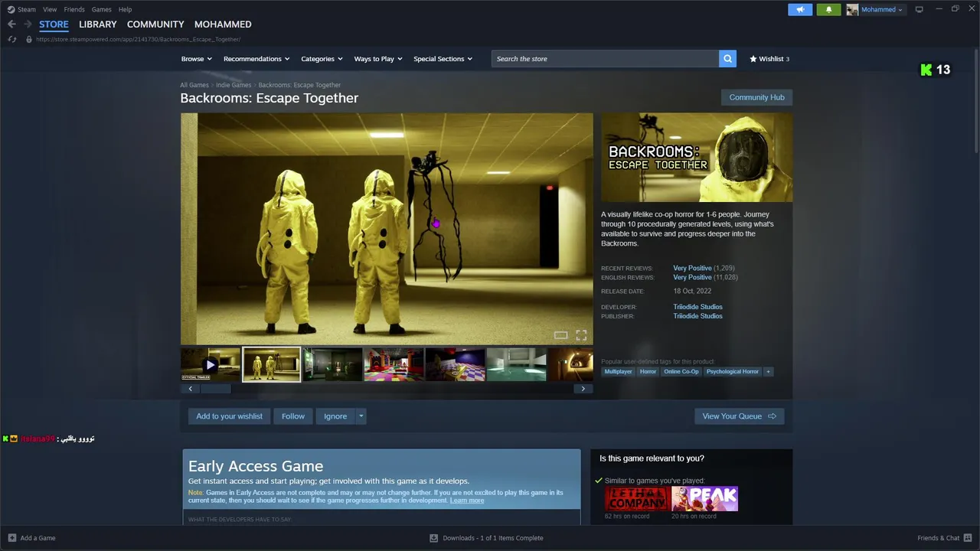
Task: Open fullscreen view of the screenshot
Action: [581, 335]
